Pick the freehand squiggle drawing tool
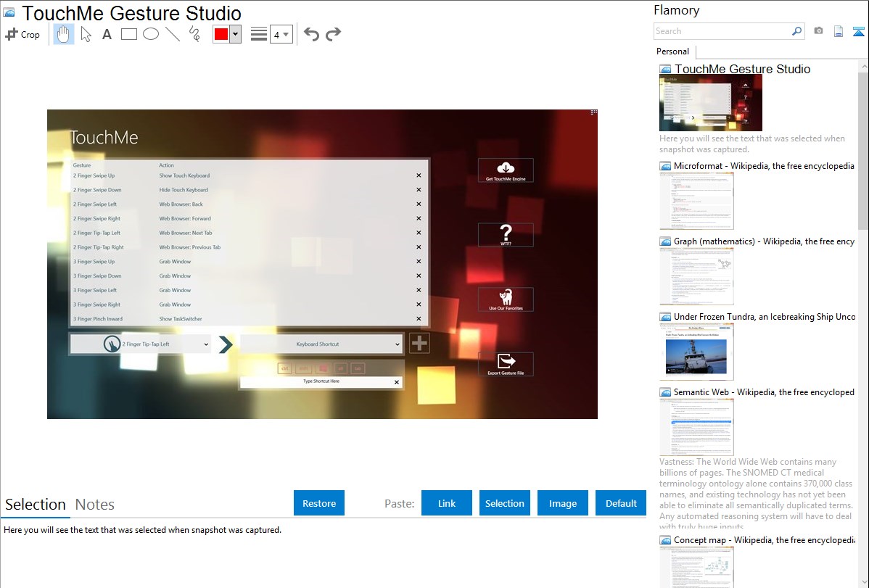The height and width of the screenshot is (588, 869). pos(194,34)
